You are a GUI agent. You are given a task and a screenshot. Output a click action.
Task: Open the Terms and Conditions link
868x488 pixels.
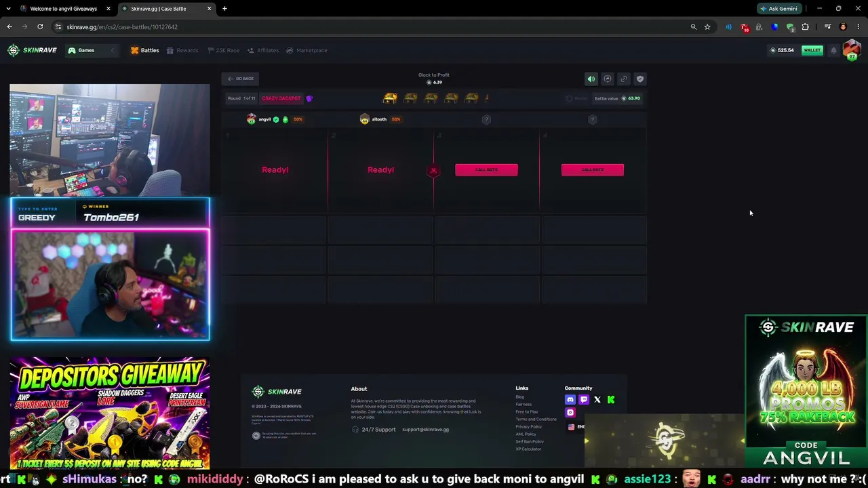tap(536, 420)
